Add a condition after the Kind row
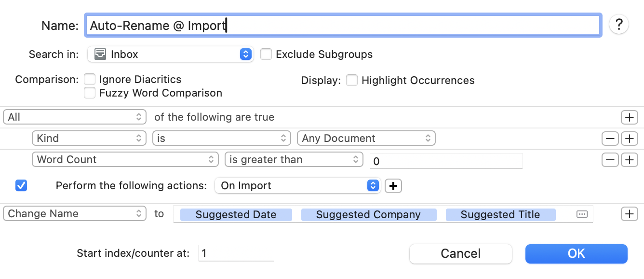Image resolution: width=644 pixels, height=279 pixels. 629,139
